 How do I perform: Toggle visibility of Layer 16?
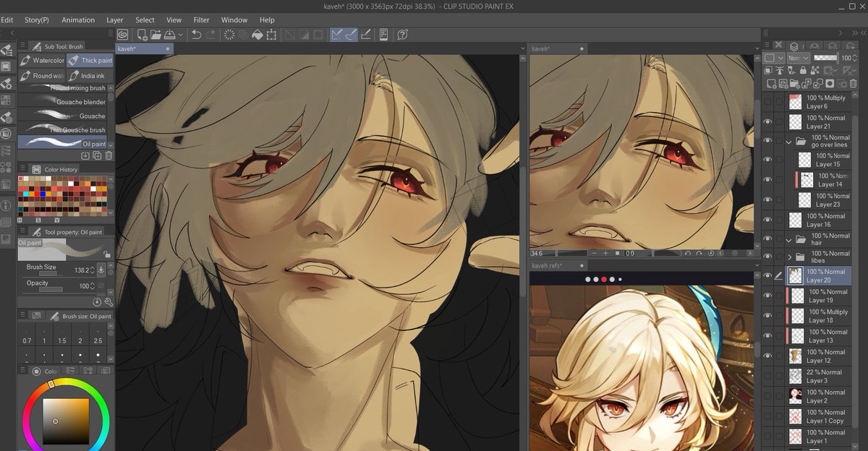[x=767, y=220]
